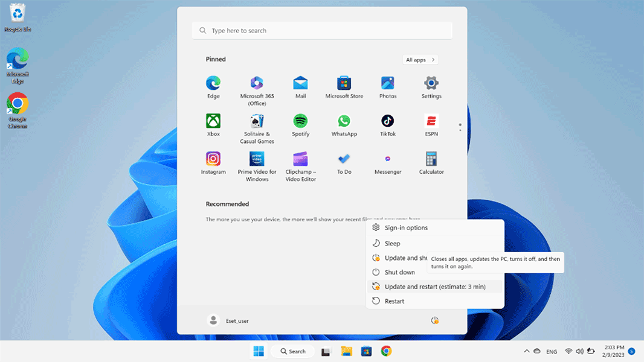The image size is (644, 362).
Task: Open File Explorer from the taskbar
Action: [346, 351]
